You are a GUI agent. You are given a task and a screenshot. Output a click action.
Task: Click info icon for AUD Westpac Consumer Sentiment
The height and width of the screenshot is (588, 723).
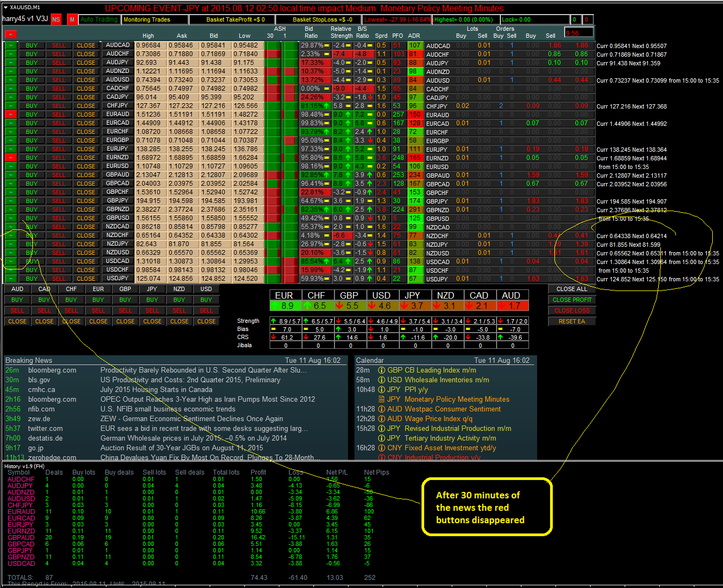[x=381, y=409]
